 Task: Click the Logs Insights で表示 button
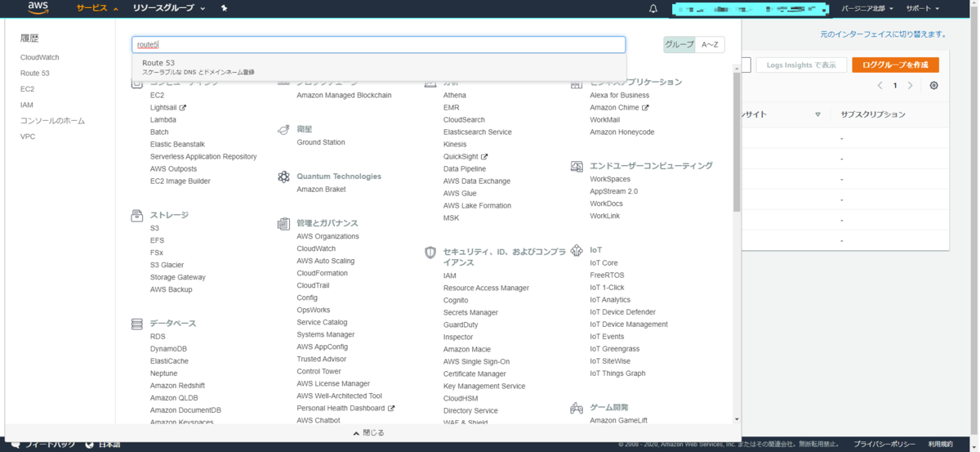point(800,65)
